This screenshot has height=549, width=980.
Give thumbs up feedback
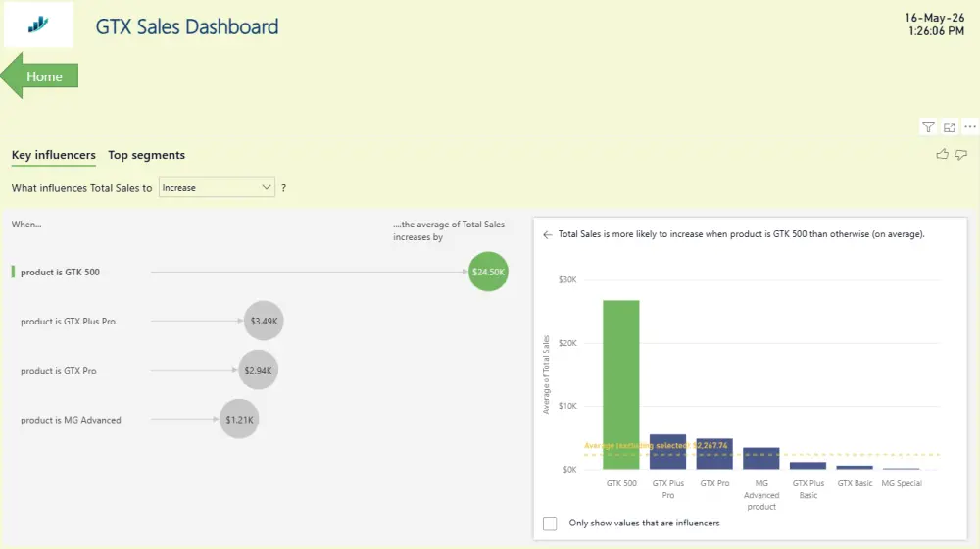[942, 155]
